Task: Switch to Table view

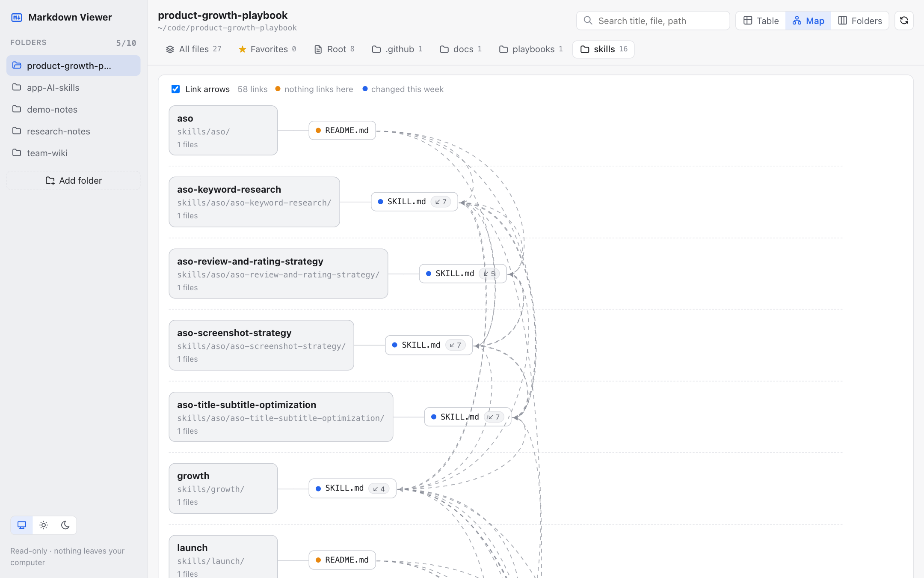Action: click(x=761, y=21)
